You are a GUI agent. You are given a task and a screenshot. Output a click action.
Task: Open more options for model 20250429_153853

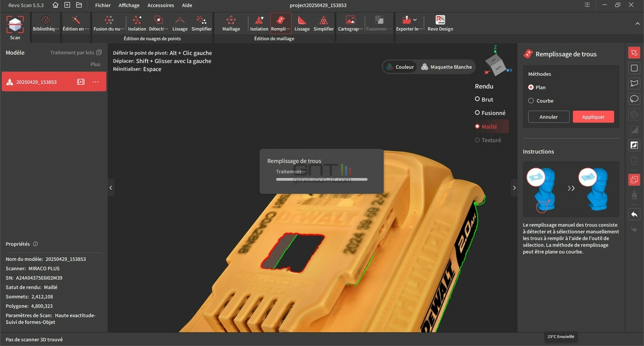tap(96, 82)
